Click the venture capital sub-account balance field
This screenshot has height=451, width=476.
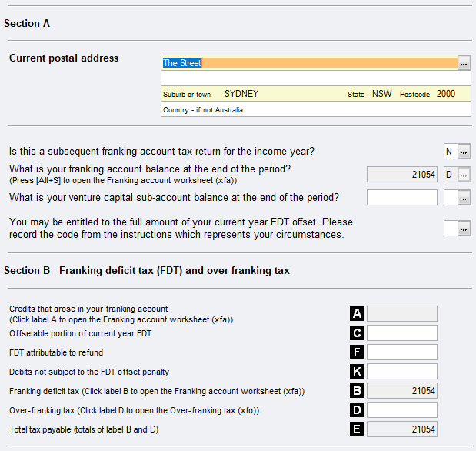pyautogui.click(x=401, y=198)
